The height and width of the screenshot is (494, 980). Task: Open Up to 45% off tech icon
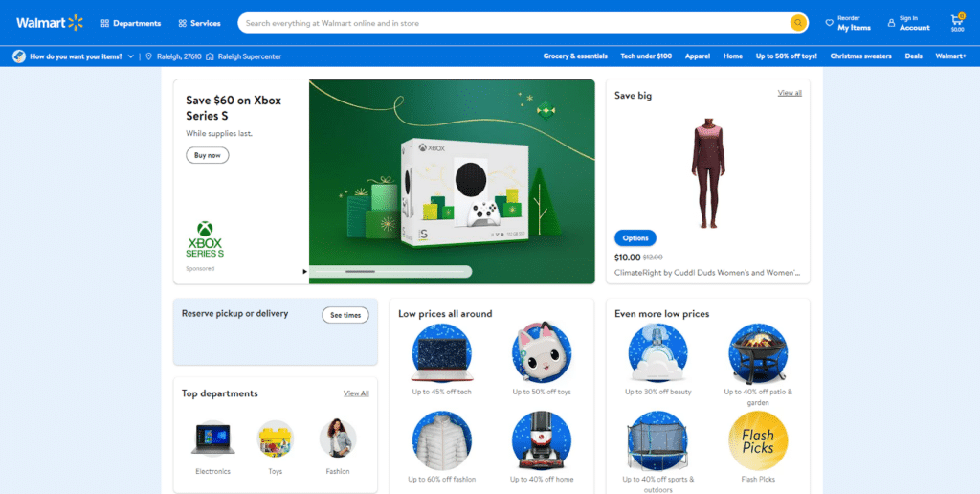click(x=442, y=353)
